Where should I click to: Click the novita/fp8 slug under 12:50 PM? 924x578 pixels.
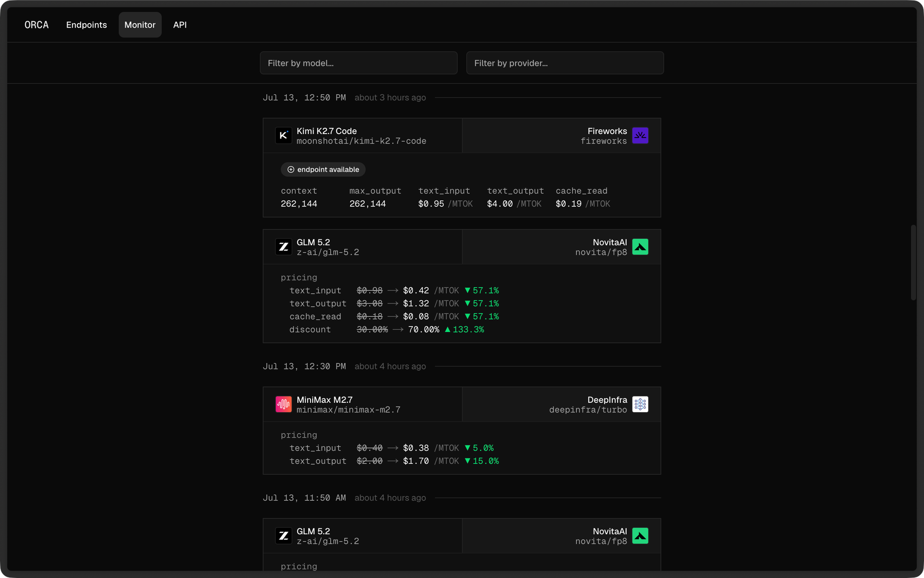601,252
